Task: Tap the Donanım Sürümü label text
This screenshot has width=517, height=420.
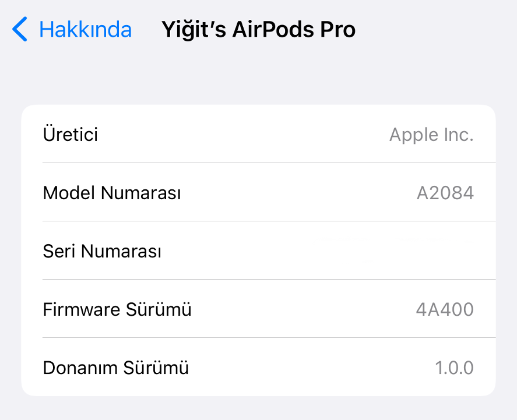Action: click(115, 368)
